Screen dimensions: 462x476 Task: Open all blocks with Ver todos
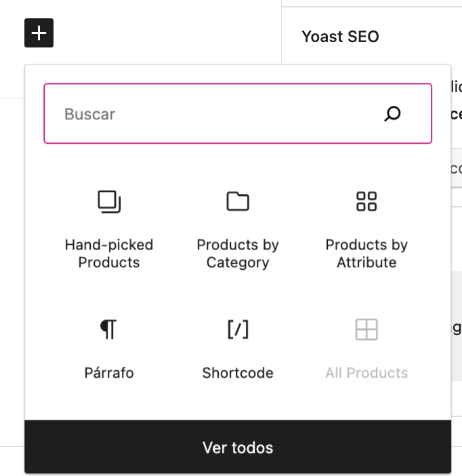238,447
